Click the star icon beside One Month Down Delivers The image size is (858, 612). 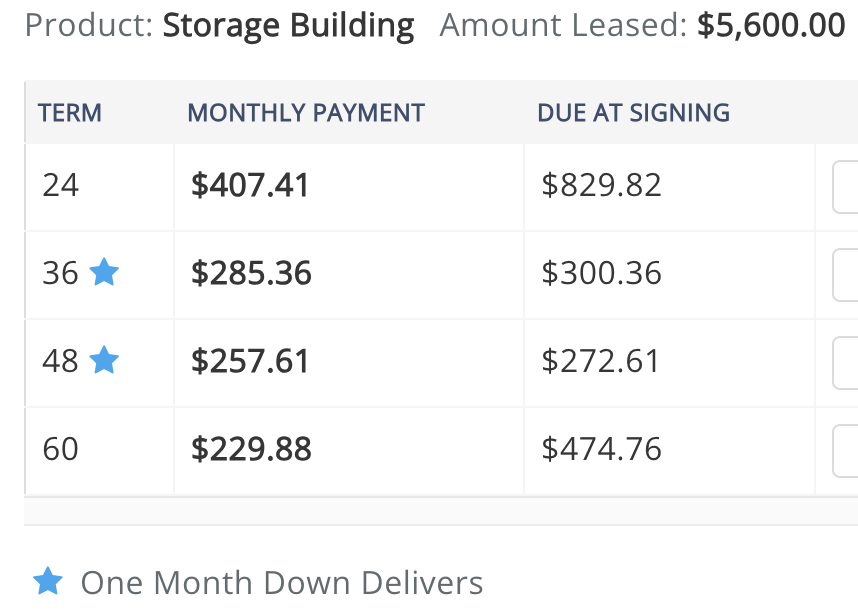(x=48, y=581)
